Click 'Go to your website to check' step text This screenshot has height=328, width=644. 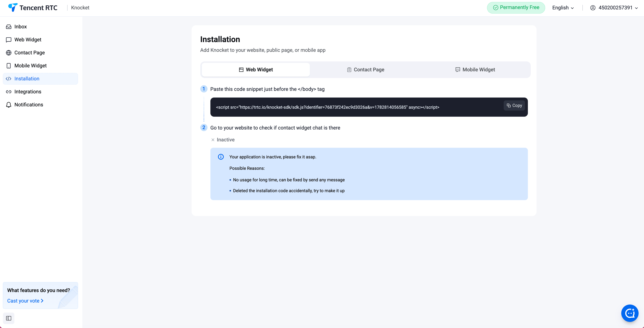tap(275, 128)
